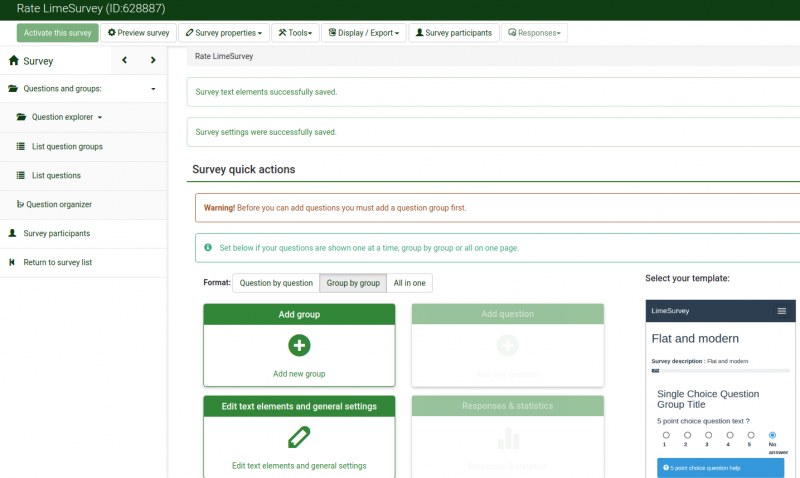Click the pencil icon for editing text elements

299,437
